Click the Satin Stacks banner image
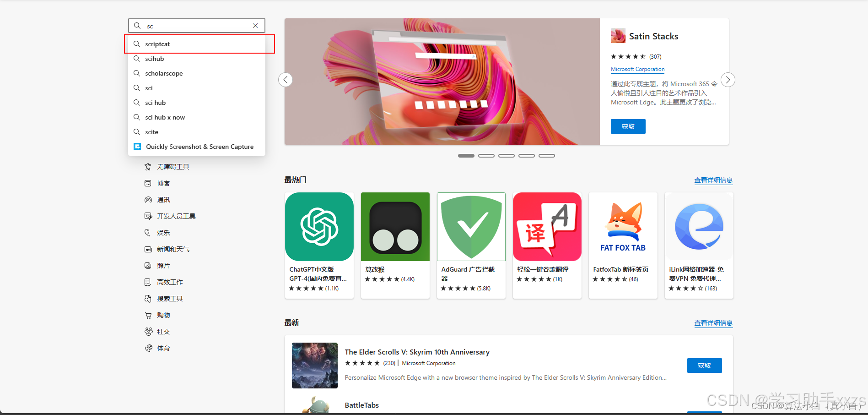The height and width of the screenshot is (415, 868). click(x=442, y=82)
